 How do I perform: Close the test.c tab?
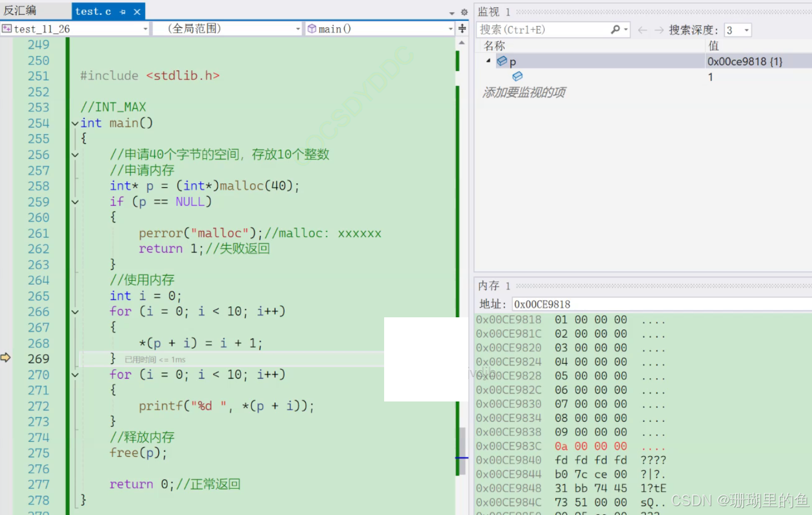point(137,12)
